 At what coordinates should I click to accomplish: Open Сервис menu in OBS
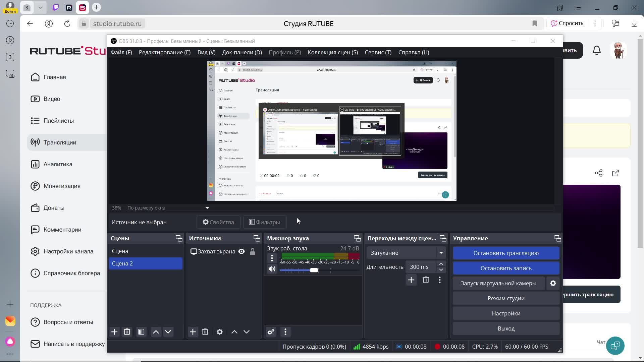[378, 52]
